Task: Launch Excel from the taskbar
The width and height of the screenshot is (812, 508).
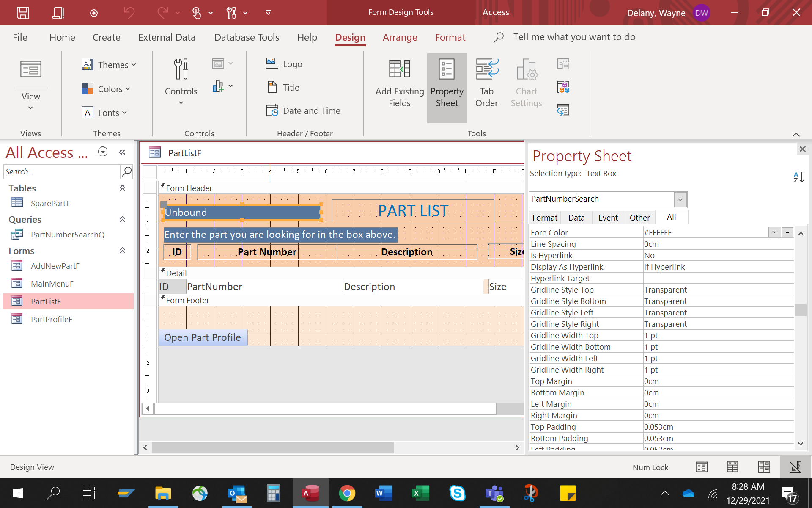Action: 420,493
